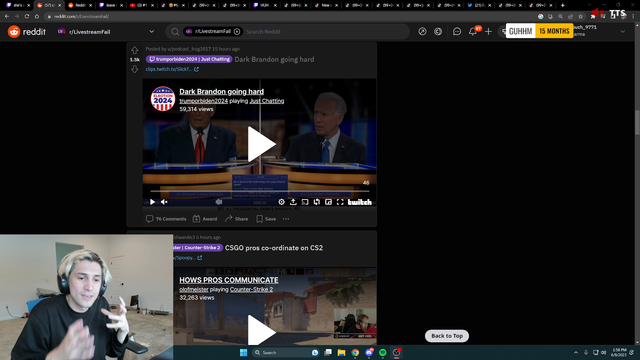
Task: Open the Popular arrow icon in header
Action: [x=422, y=31]
